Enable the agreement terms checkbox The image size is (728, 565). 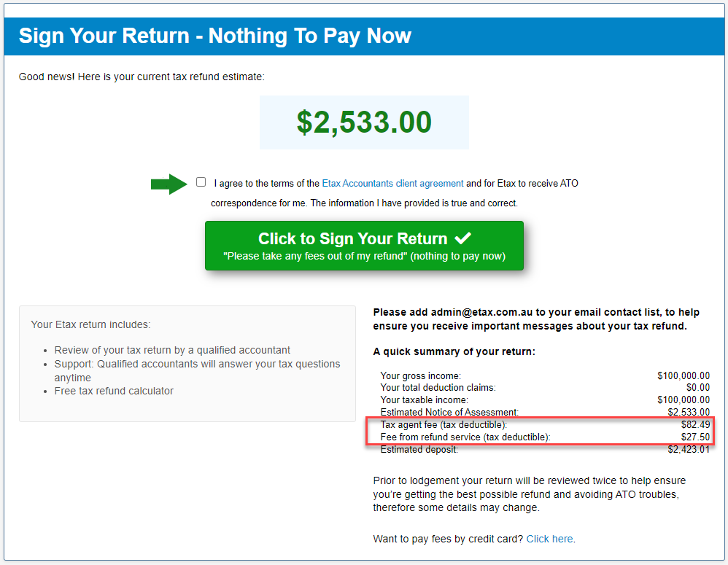click(201, 182)
